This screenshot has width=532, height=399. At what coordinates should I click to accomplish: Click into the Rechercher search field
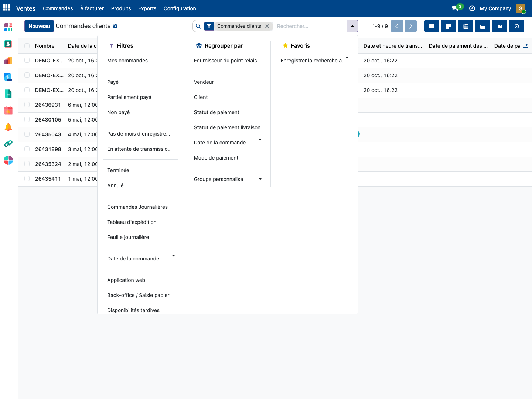click(310, 26)
